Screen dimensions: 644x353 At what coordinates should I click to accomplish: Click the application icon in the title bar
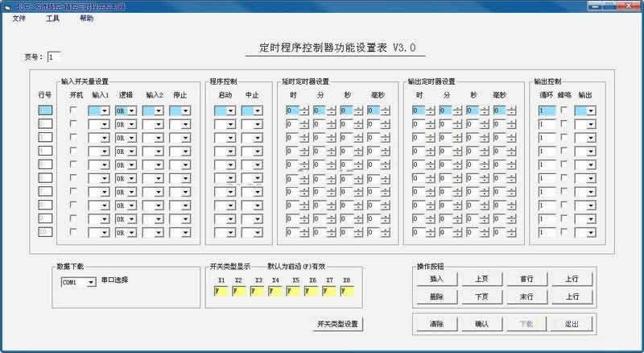[7, 6]
